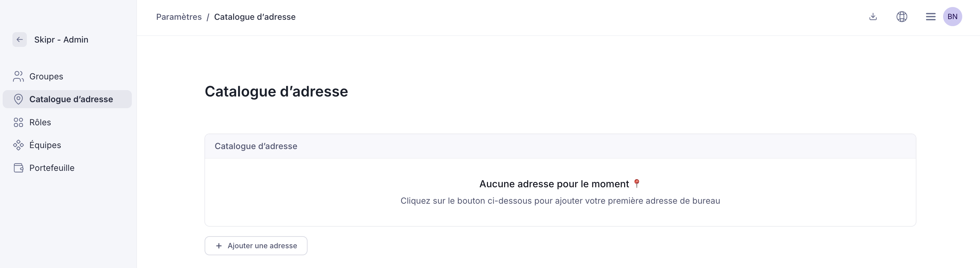
Task: Click the plus icon on Ajouter une adresse
Action: [x=219, y=246]
